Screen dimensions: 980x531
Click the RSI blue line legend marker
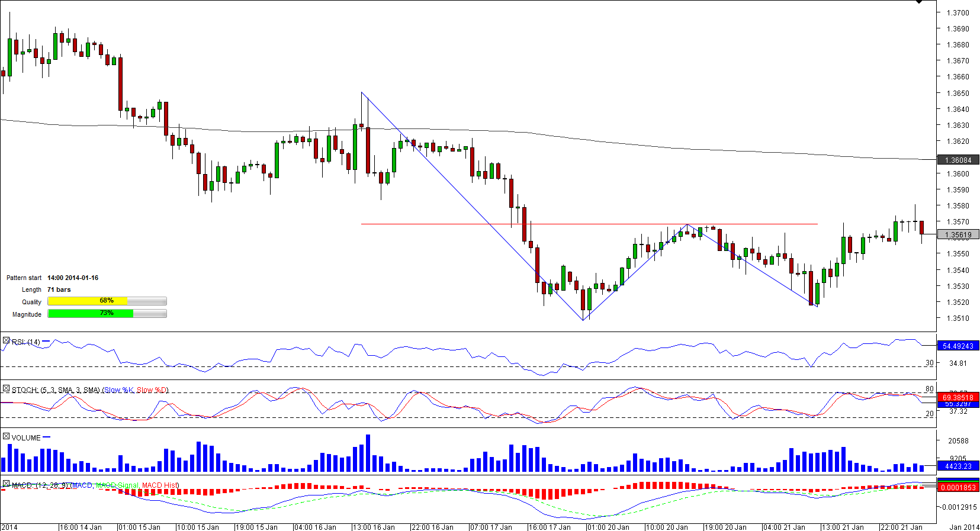coord(46,342)
